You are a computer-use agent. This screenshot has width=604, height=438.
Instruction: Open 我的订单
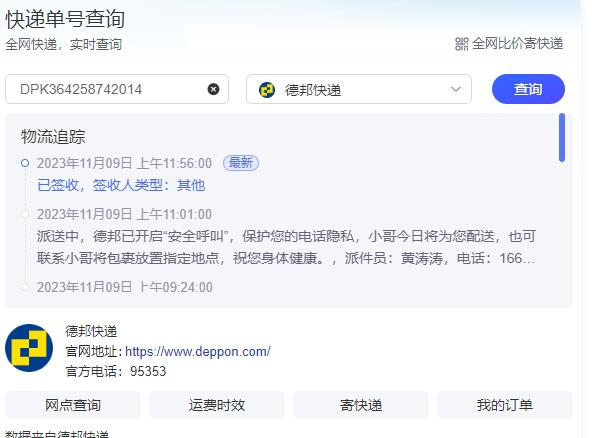click(505, 405)
